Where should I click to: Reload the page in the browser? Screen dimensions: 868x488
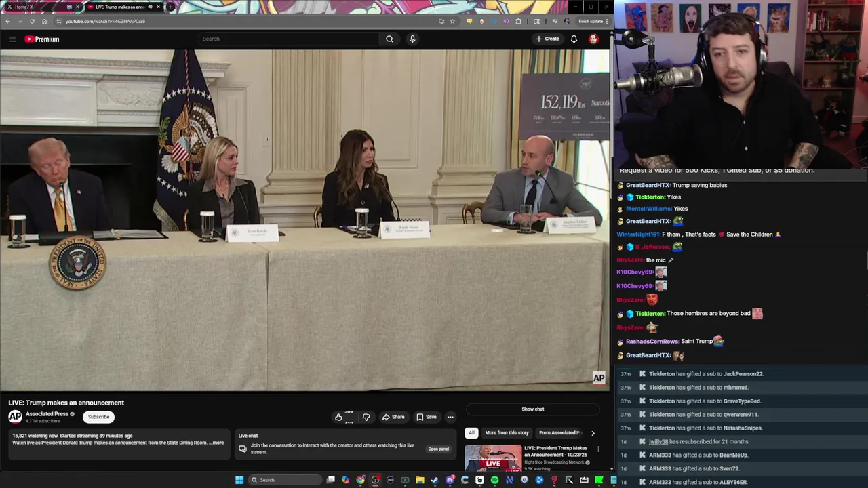coord(32,21)
